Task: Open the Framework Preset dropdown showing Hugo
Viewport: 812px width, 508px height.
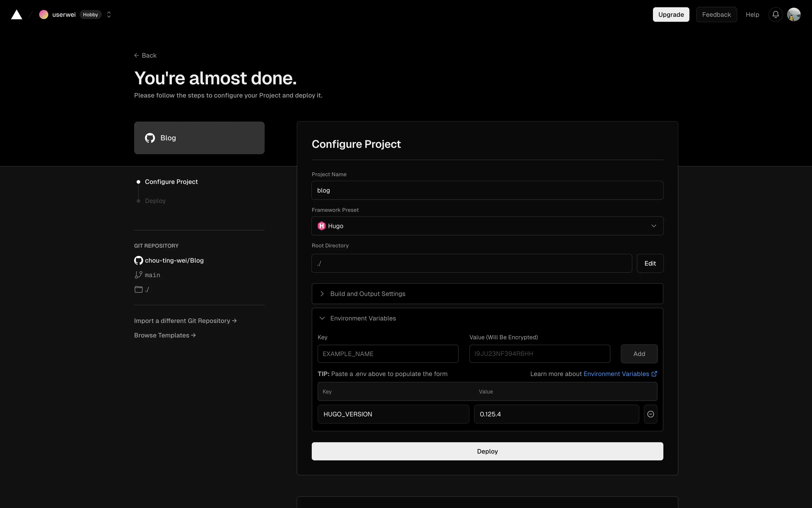Action: pos(487,226)
